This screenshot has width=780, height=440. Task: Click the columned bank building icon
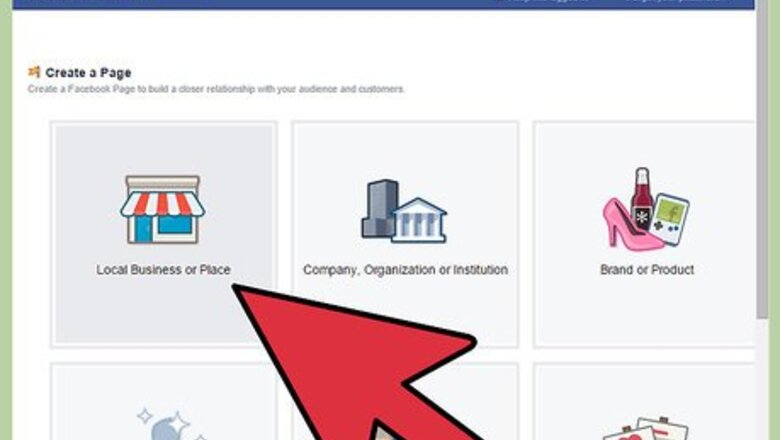pyautogui.click(x=419, y=220)
